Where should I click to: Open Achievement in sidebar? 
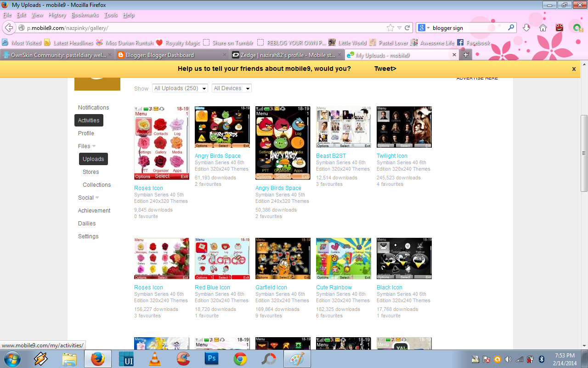click(94, 211)
